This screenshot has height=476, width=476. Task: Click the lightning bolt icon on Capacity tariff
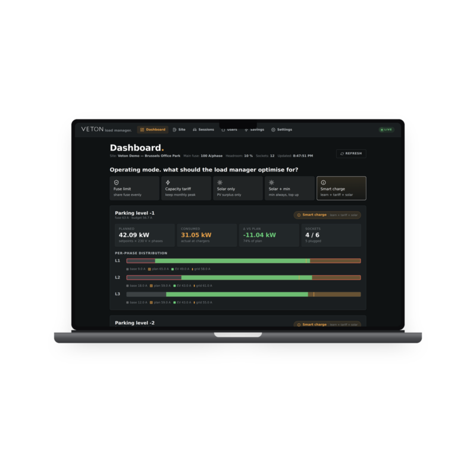(x=168, y=183)
